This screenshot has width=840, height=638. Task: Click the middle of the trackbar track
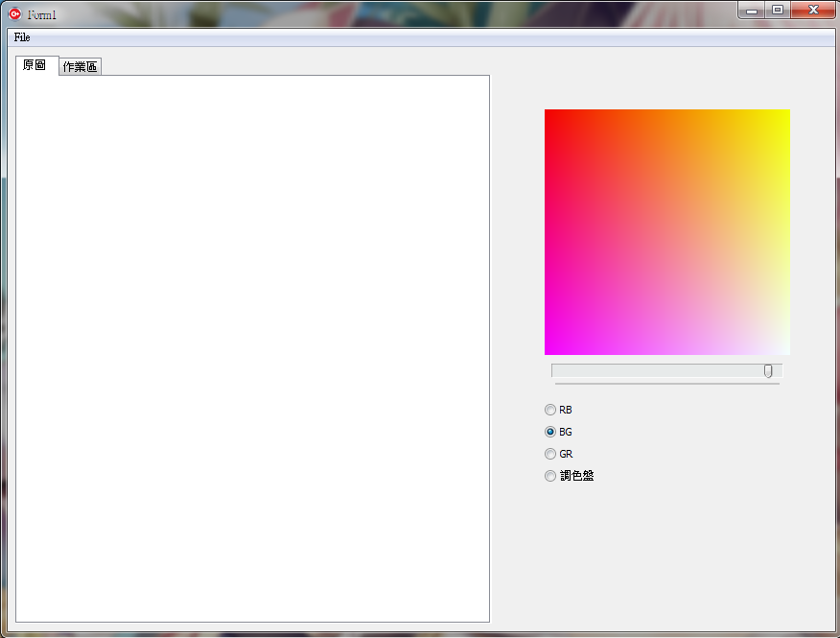coord(667,371)
